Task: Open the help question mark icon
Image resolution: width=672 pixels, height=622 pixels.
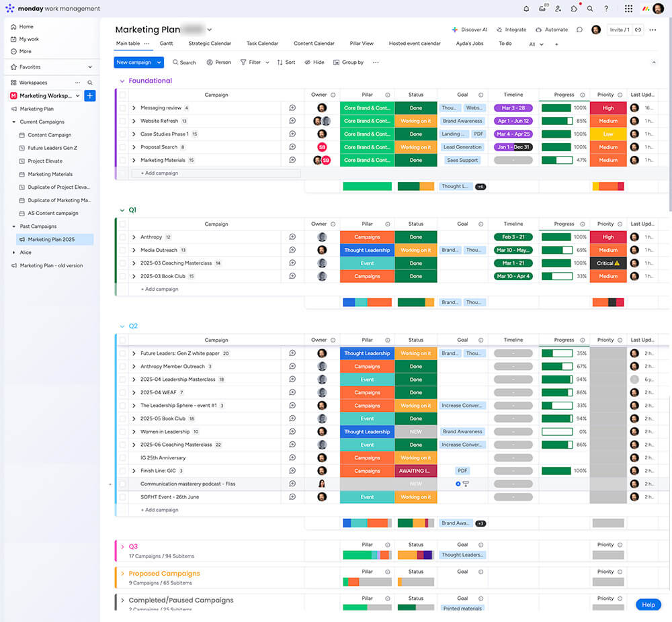Action: (606, 9)
